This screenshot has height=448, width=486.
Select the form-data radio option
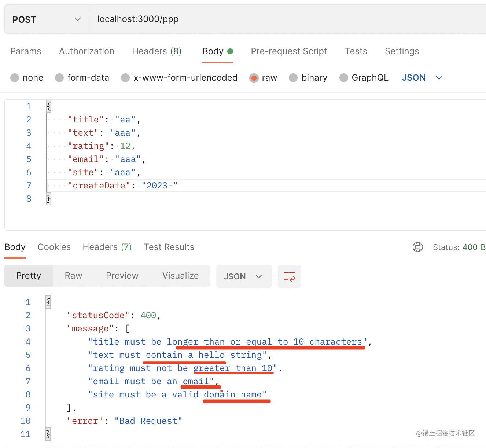[x=59, y=78]
